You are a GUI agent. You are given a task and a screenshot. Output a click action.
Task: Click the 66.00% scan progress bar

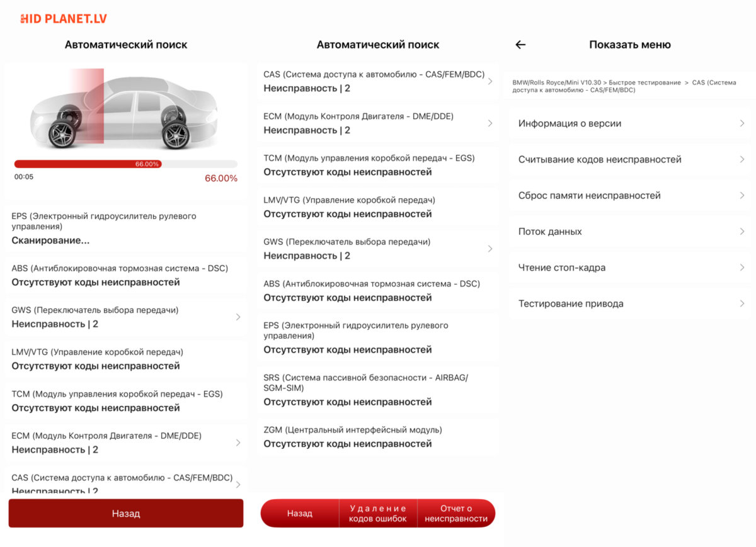click(x=126, y=163)
